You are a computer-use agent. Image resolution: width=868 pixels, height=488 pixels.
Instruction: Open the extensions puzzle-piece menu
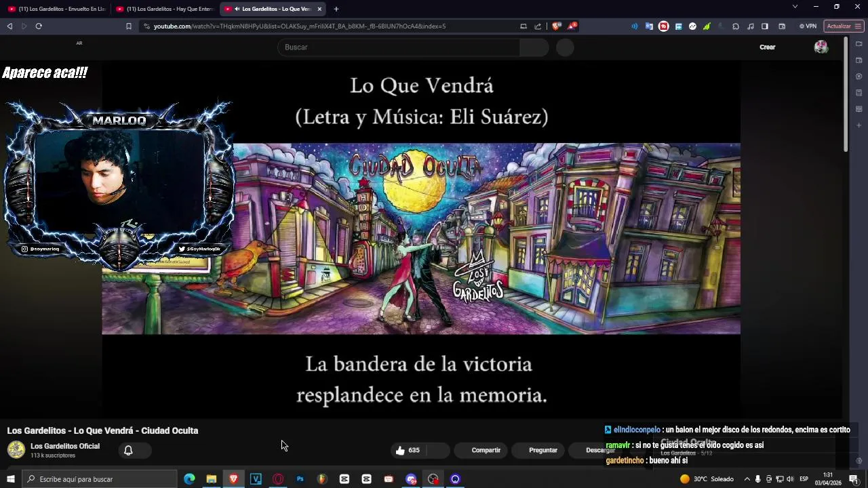coord(736,26)
